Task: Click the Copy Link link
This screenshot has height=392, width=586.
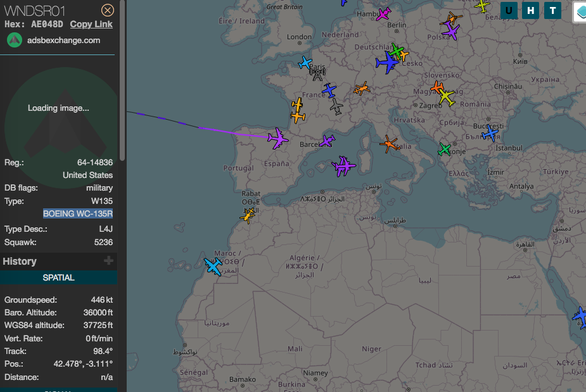Action: 91,24
